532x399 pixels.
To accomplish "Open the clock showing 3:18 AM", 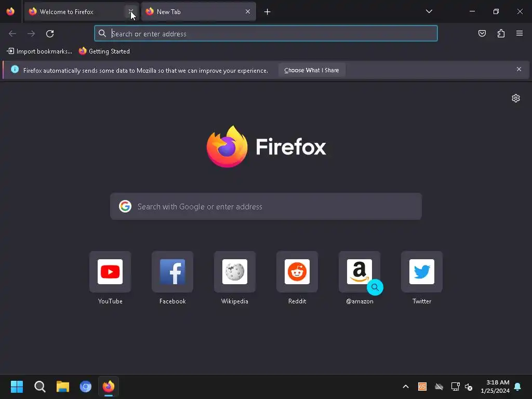I will point(495,387).
